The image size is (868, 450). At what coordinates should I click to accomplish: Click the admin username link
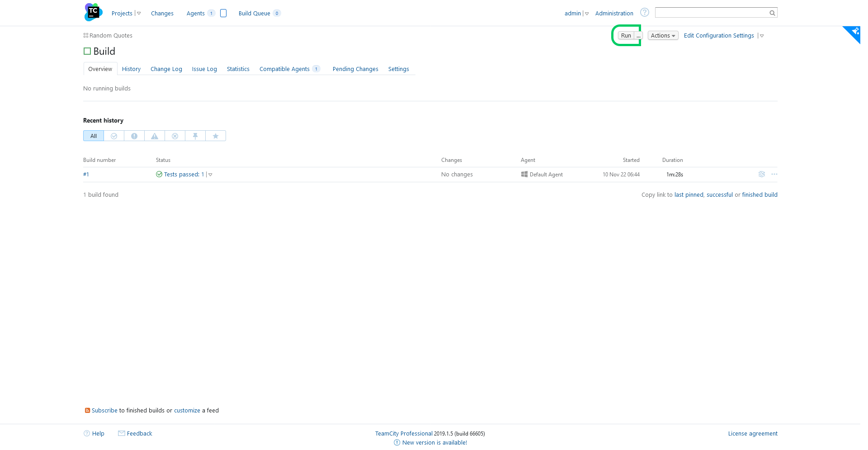[x=572, y=13]
